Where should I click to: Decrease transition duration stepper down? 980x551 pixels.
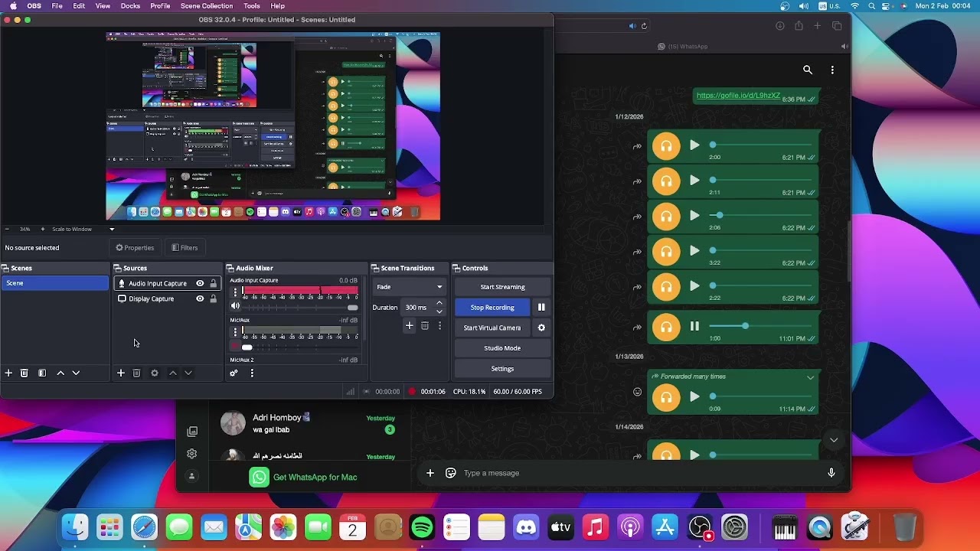click(x=439, y=311)
